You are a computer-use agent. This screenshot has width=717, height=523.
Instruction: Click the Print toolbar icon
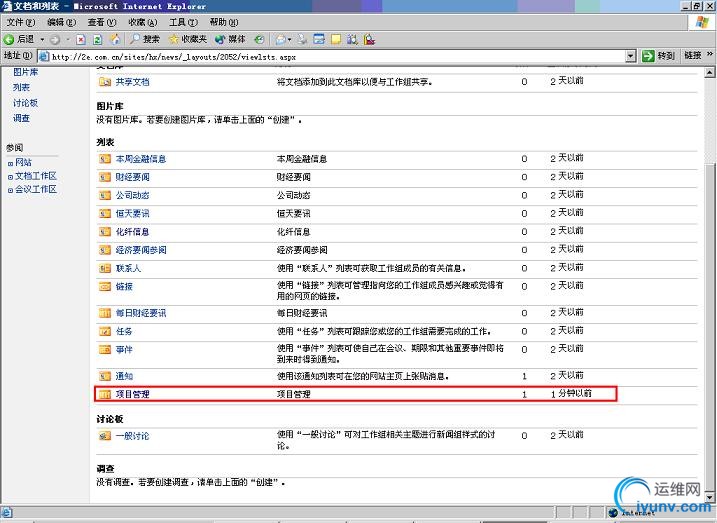tap(302, 40)
